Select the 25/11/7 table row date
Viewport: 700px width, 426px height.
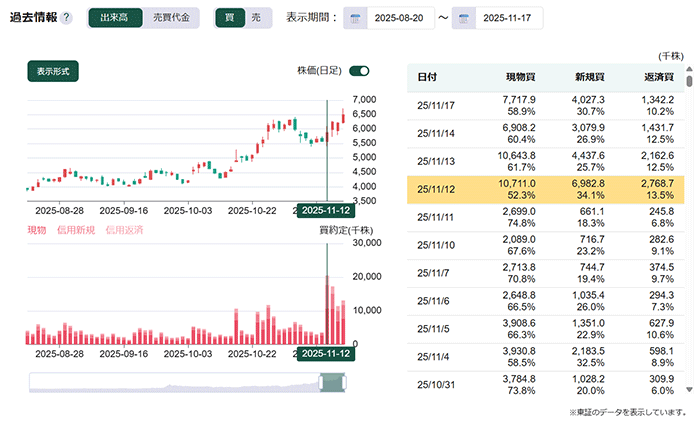click(433, 273)
